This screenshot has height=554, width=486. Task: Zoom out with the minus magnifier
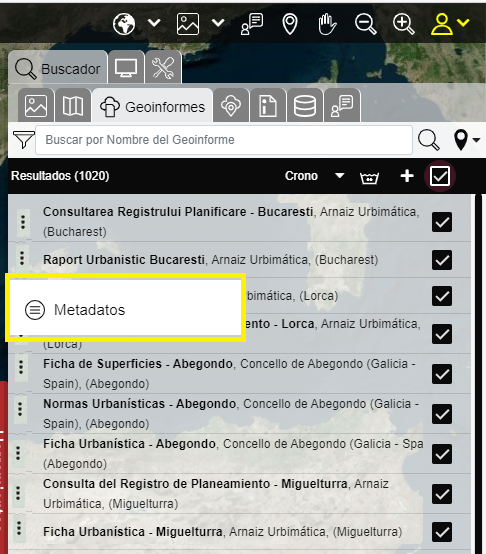tap(366, 24)
